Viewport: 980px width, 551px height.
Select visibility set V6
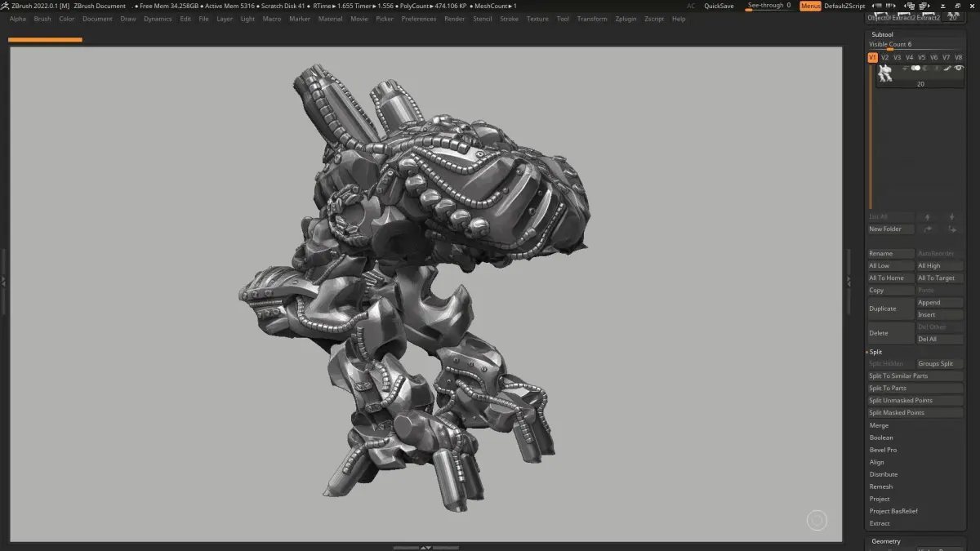934,57
